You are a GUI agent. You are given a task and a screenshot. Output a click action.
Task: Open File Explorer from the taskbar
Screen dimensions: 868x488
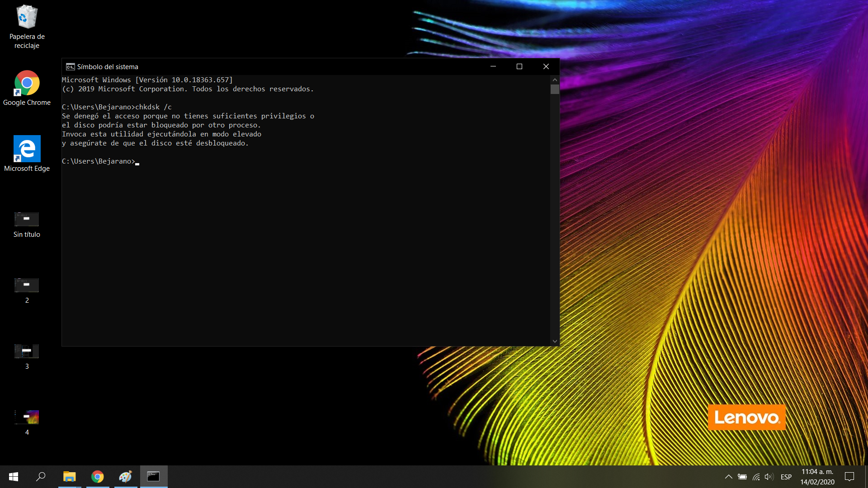tap(69, 477)
